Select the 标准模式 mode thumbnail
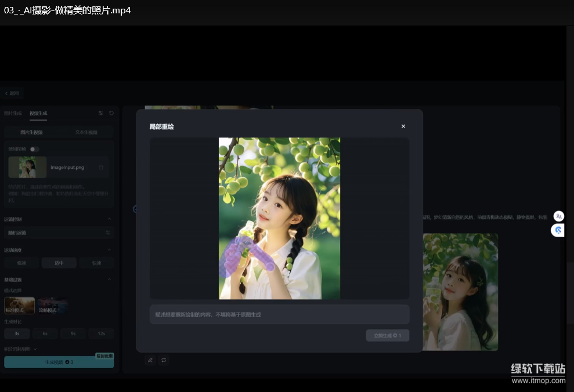The image size is (574, 392). (x=19, y=306)
